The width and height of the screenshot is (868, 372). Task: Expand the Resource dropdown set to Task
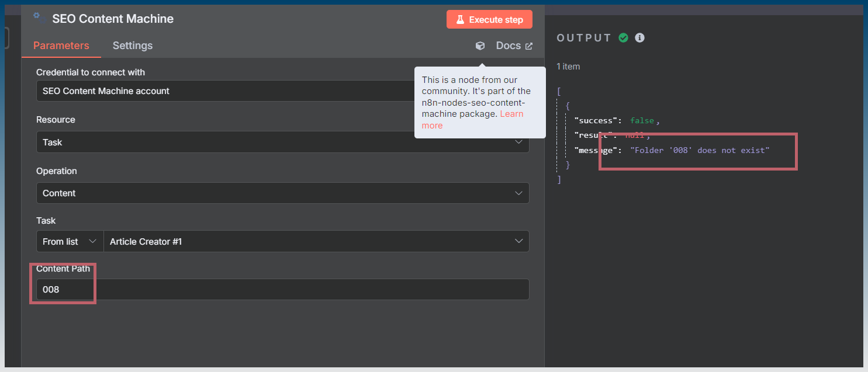(x=283, y=142)
